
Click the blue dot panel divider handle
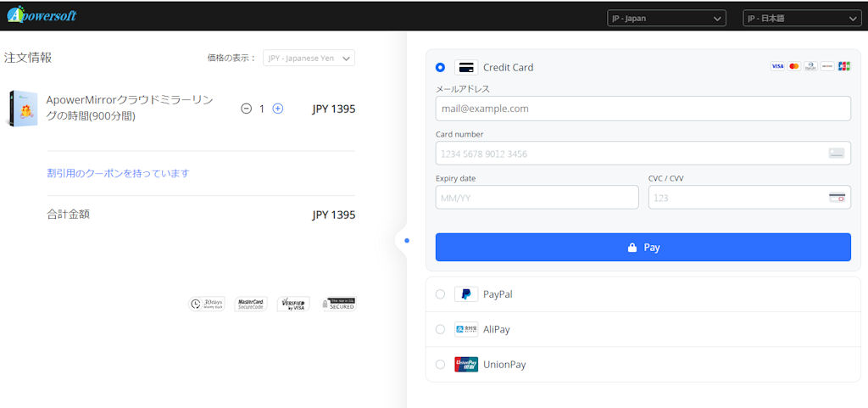tap(407, 240)
